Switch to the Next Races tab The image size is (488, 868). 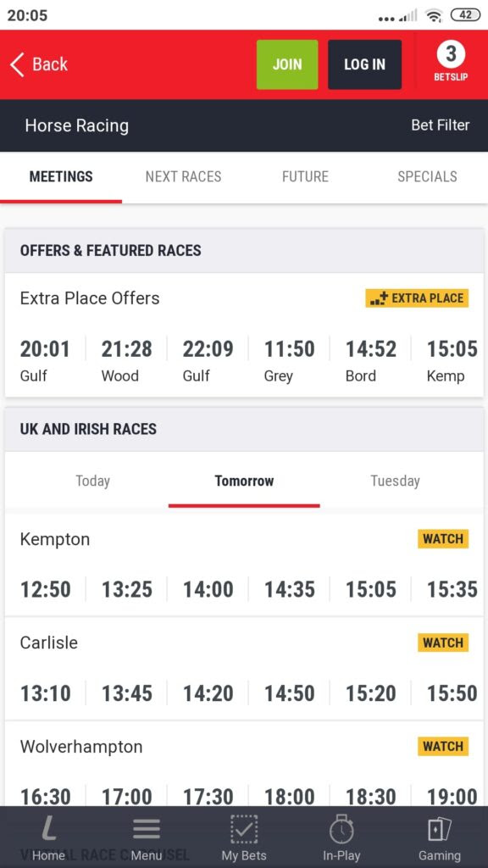click(183, 176)
